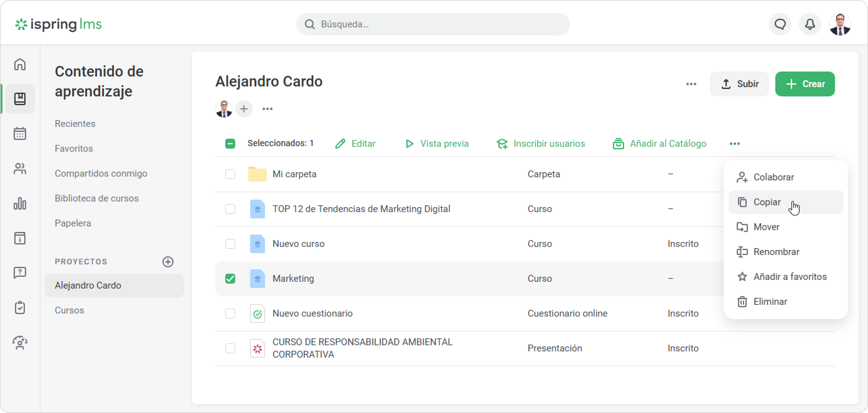This screenshot has height=413, width=868.
Task: Open the users icon in sidebar
Action: click(20, 168)
